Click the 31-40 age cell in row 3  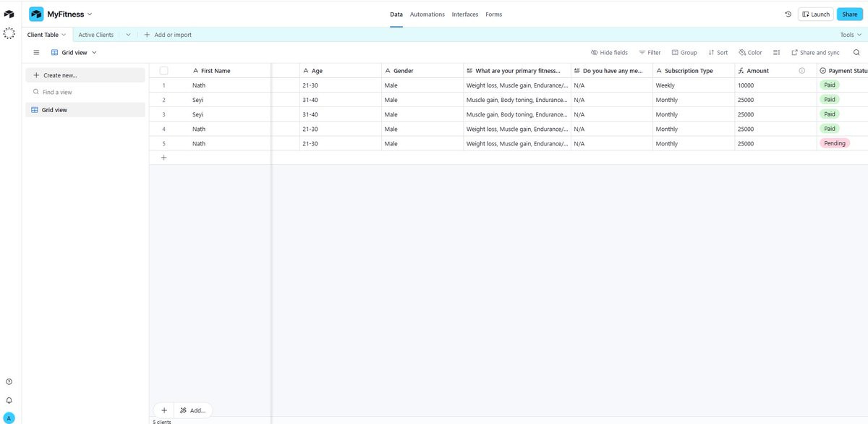341,114
